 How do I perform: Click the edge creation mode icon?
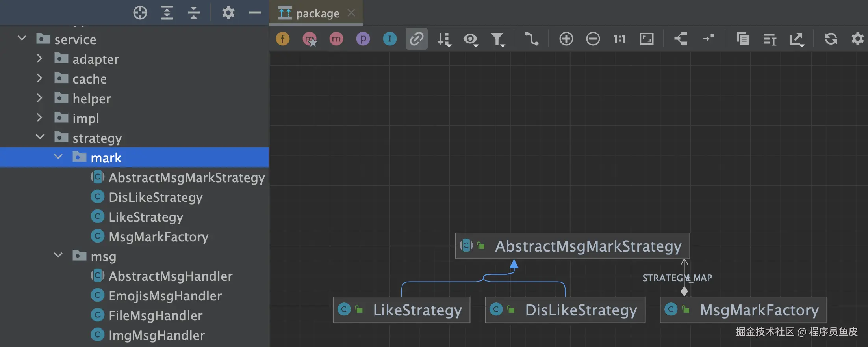531,39
